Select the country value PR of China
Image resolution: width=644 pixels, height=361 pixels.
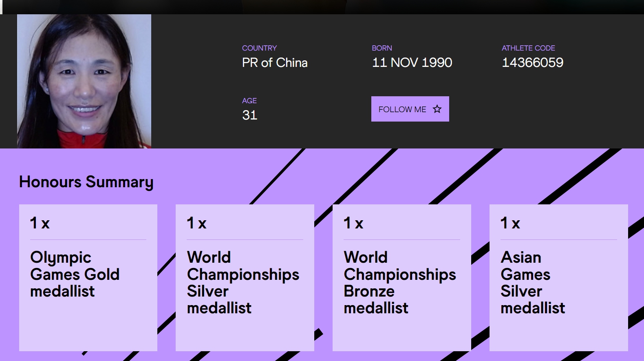(x=275, y=63)
